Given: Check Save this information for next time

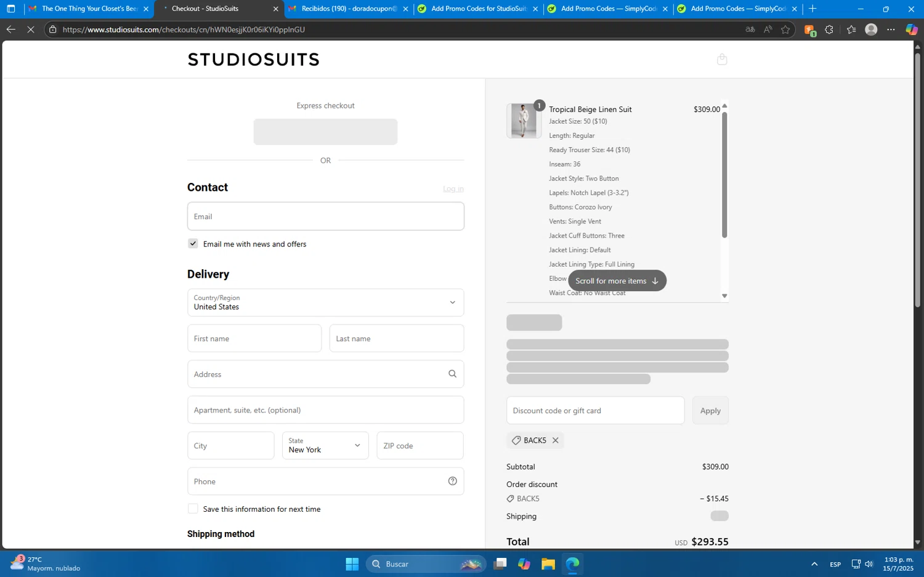Looking at the screenshot, I should click(x=193, y=509).
